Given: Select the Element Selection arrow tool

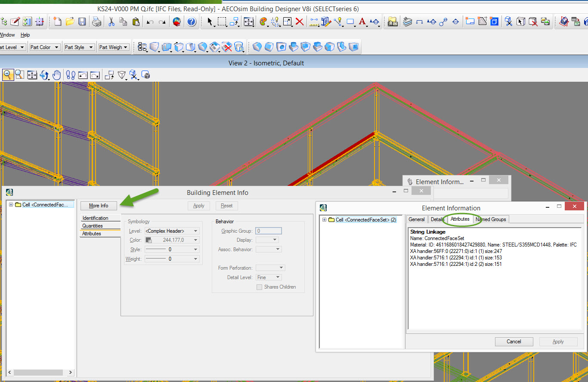Looking at the screenshot, I should click(x=210, y=22).
